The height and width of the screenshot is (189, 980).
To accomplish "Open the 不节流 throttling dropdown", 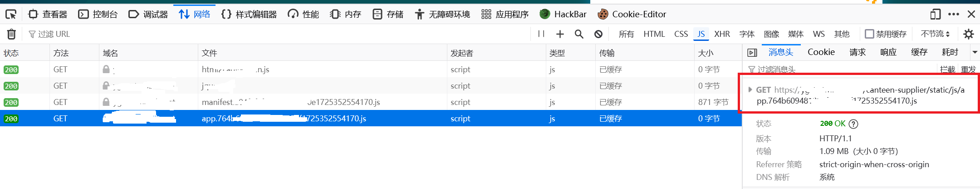I will pyautogui.click(x=935, y=34).
